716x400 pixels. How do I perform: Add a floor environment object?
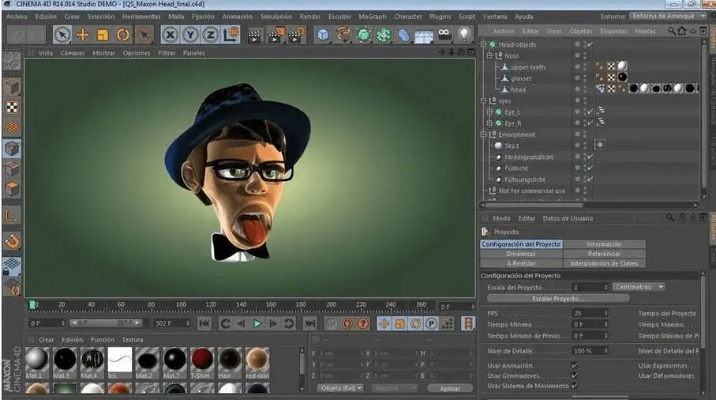[424, 35]
